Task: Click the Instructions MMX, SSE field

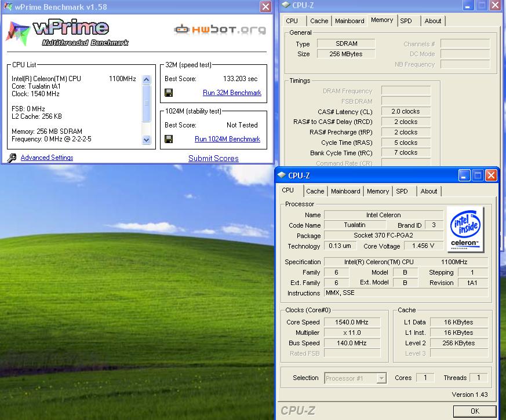Action: (x=406, y=293)
